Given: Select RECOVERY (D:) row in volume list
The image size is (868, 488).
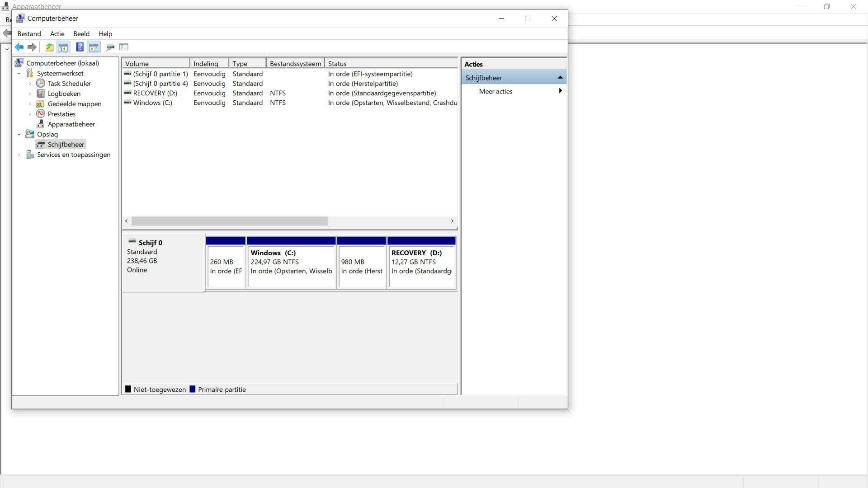Looking at the screenshot, I should click(x=155, y=93).
